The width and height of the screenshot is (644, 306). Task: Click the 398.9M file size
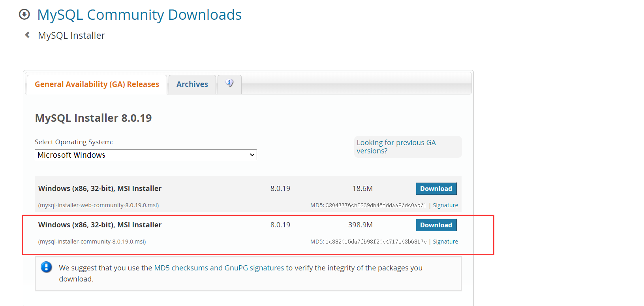[360, 225]
